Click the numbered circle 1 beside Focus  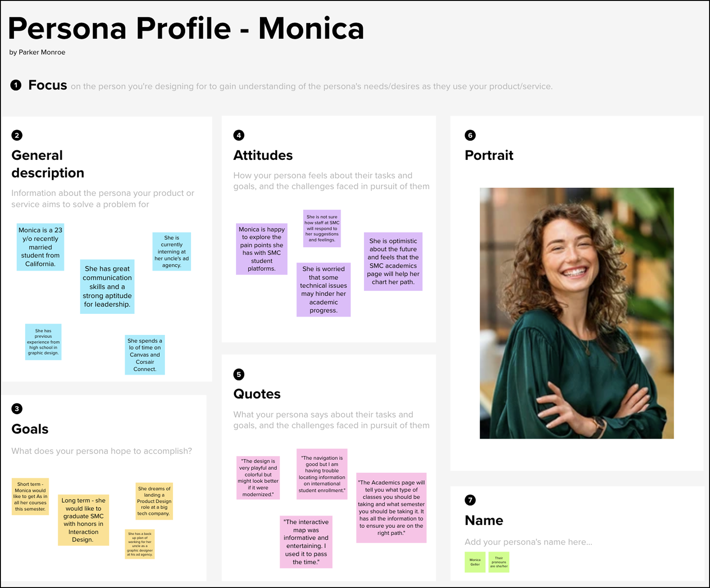tap(16, 85)
